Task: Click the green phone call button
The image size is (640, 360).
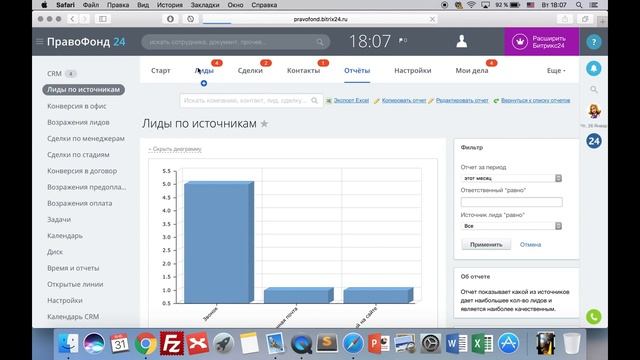Action: [594, 317]
